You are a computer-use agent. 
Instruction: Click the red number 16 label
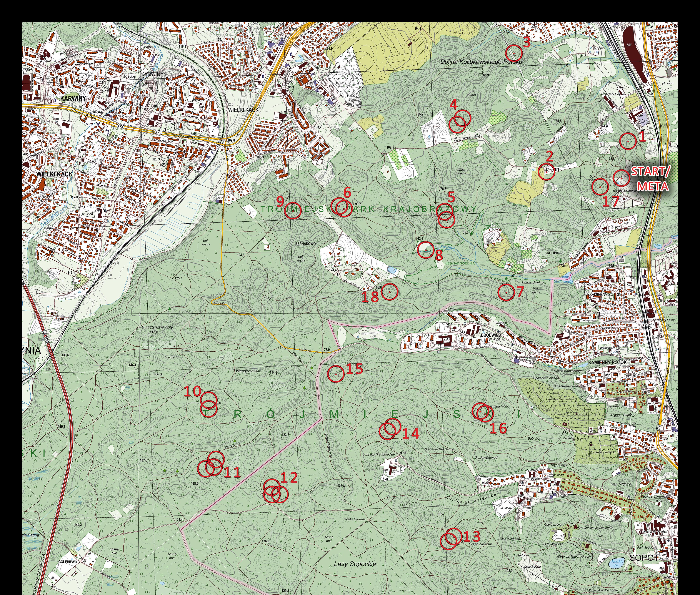[x=498, y=428]
